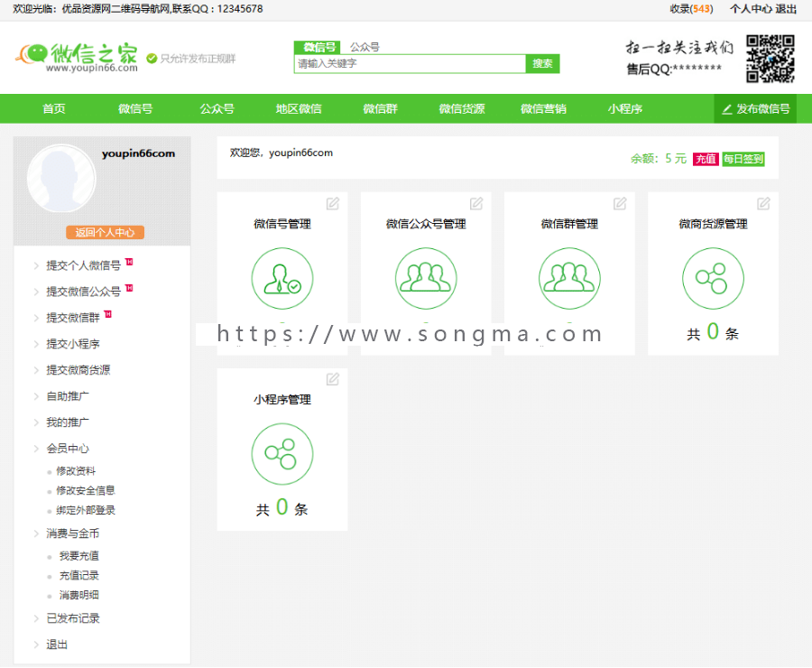812x668 pixels.
Task: Open 修改安全信息 submenu link
Action: point(86,490)
